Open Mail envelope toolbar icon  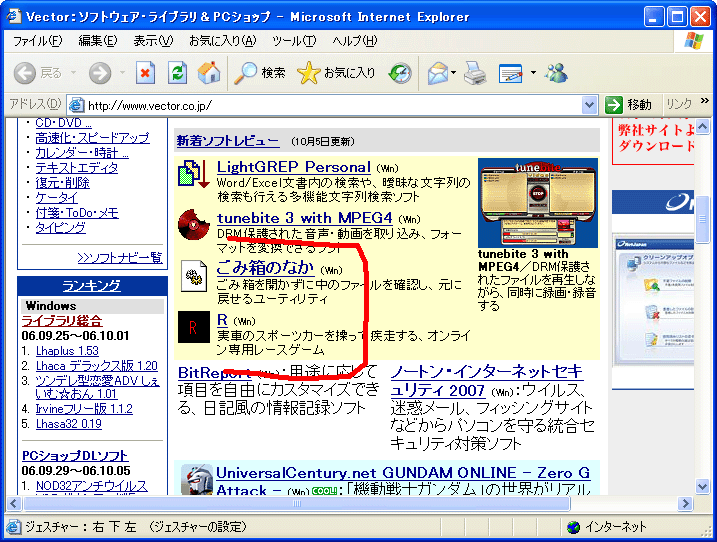(438, 73)
